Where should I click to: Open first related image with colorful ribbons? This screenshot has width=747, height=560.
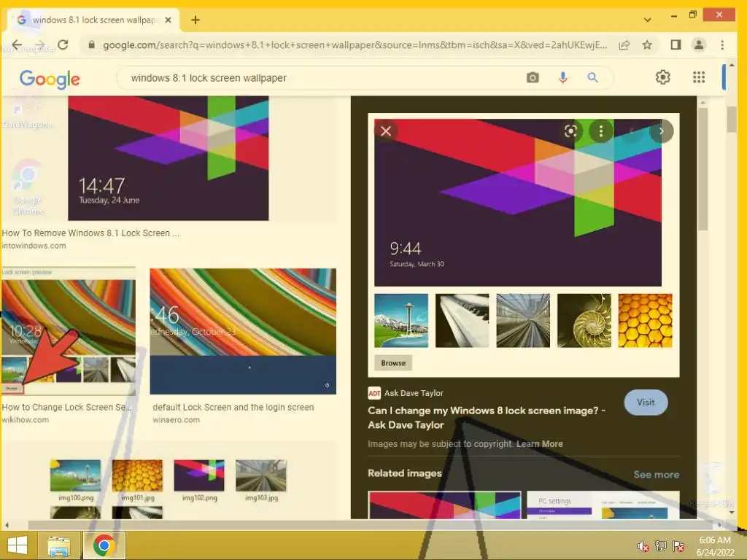(444, 505)
